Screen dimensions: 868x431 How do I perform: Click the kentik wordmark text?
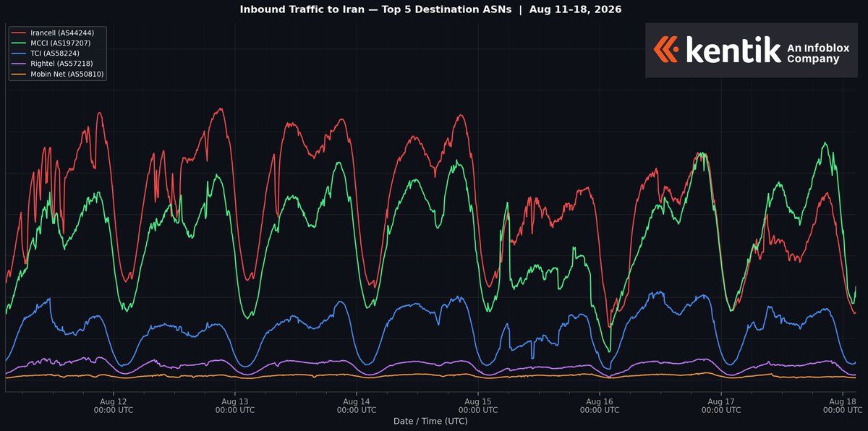(732, 49)
